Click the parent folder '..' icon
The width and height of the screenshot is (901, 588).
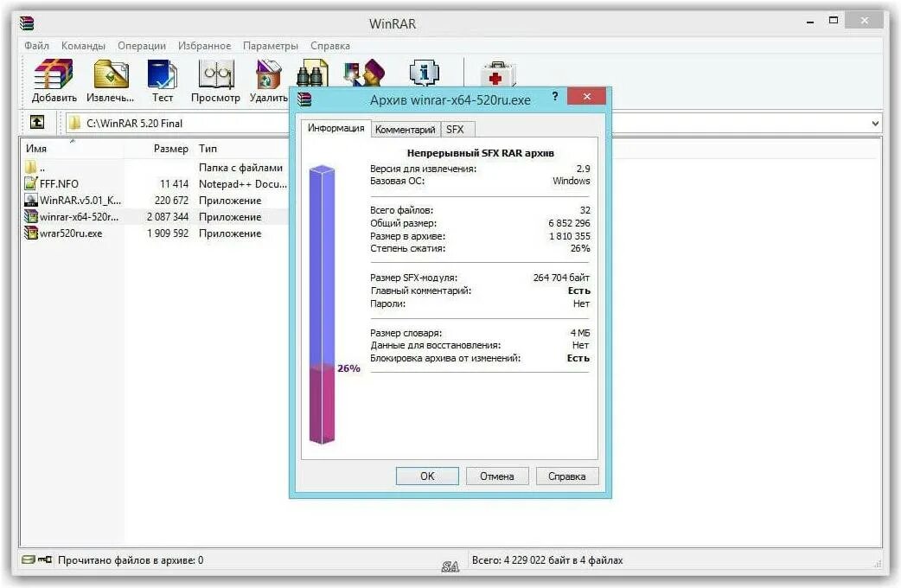pos(30,167)
